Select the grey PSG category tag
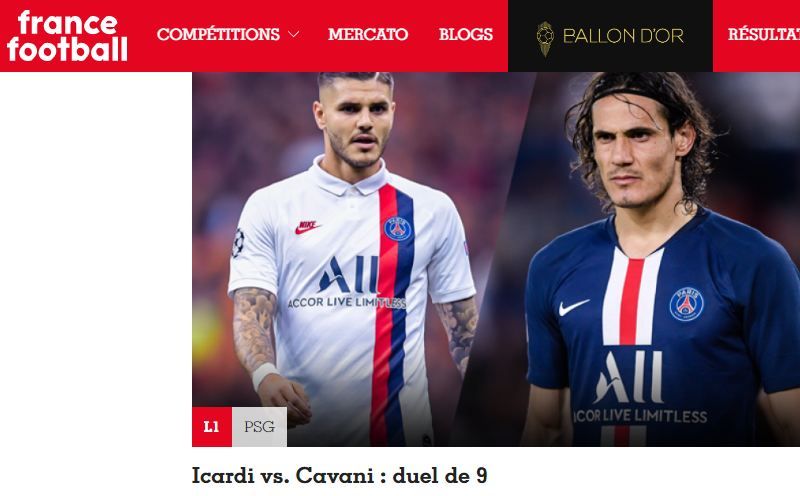 (x=259, y=427)
